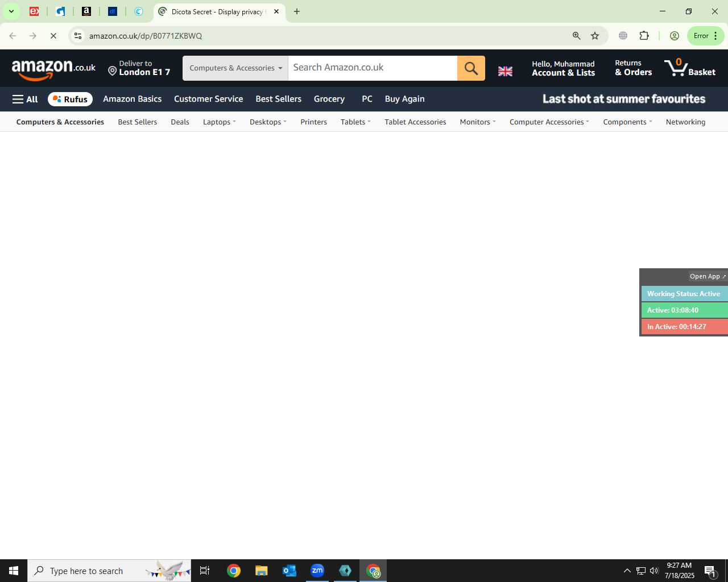The image size is (728, 582).
Task: Click Open App in tracker widget
Action: pyautogui.click(x=708, y=276)
